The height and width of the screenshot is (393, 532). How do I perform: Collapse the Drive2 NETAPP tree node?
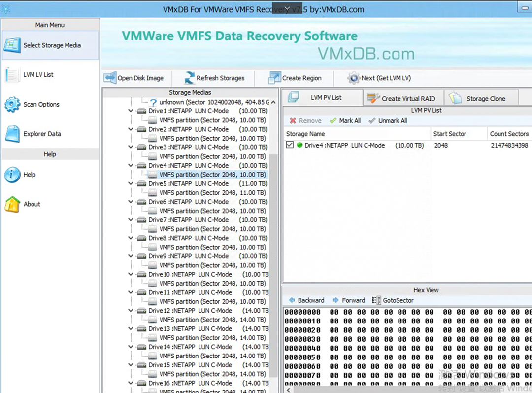[x=131, y=129]
